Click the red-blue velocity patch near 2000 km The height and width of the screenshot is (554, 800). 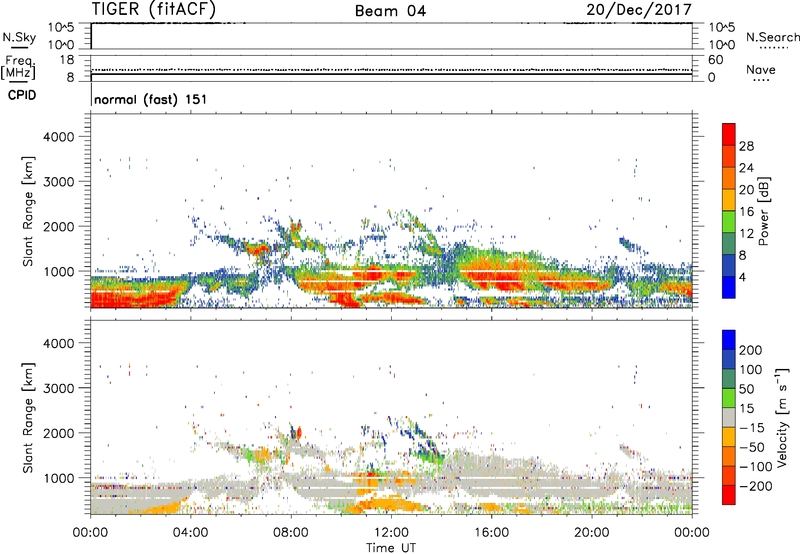coord(296,433)
